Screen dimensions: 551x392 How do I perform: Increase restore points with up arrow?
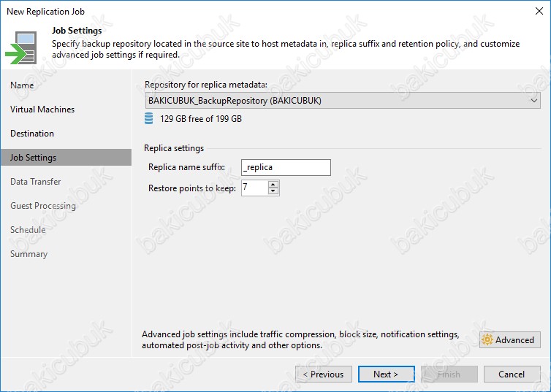coord(273,184)
